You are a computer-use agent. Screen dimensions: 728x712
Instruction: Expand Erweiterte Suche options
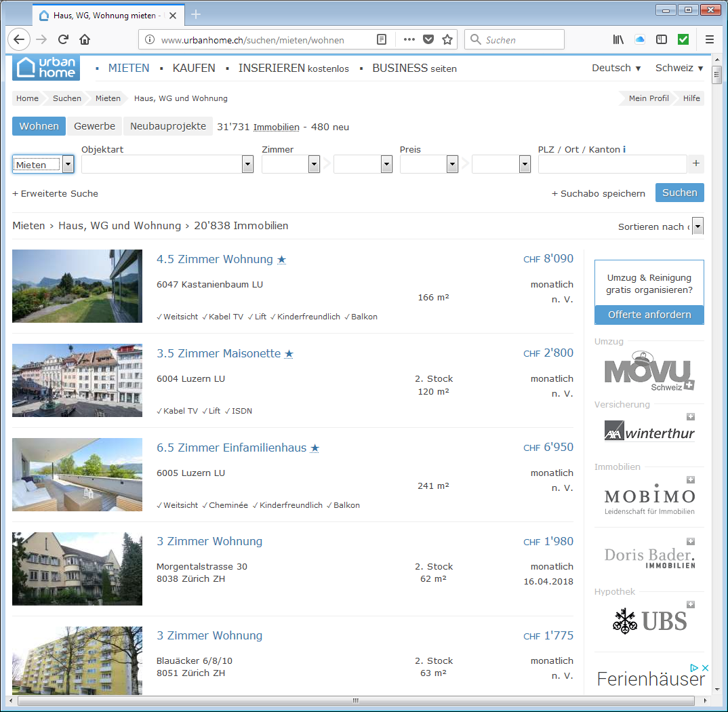click(55, 193)
